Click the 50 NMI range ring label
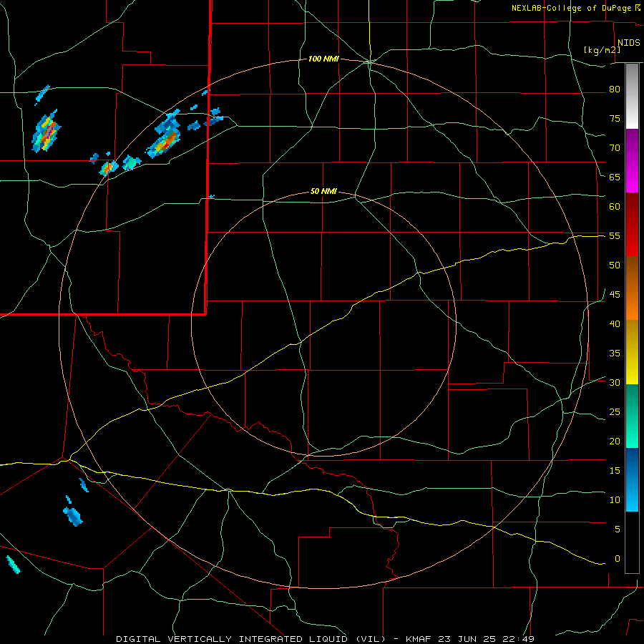Screen dimensions: 644x644 click(x=323, y=191)
